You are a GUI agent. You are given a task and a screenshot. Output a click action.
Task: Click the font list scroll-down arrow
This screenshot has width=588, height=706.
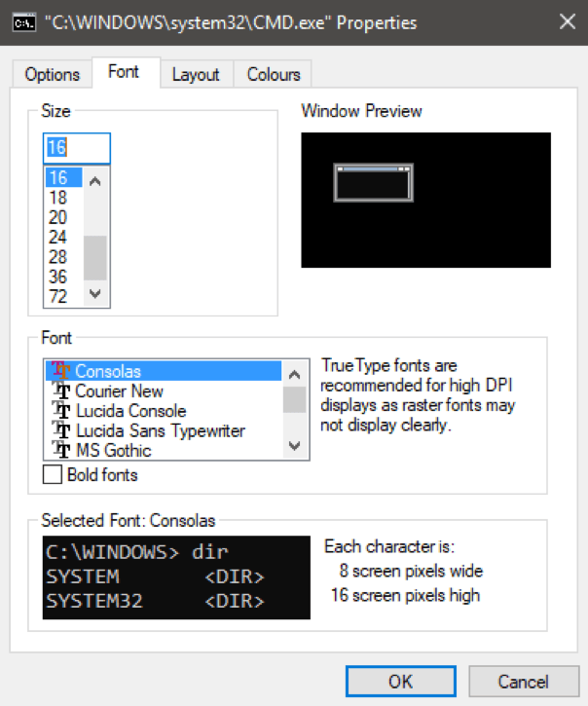point(294,446)
